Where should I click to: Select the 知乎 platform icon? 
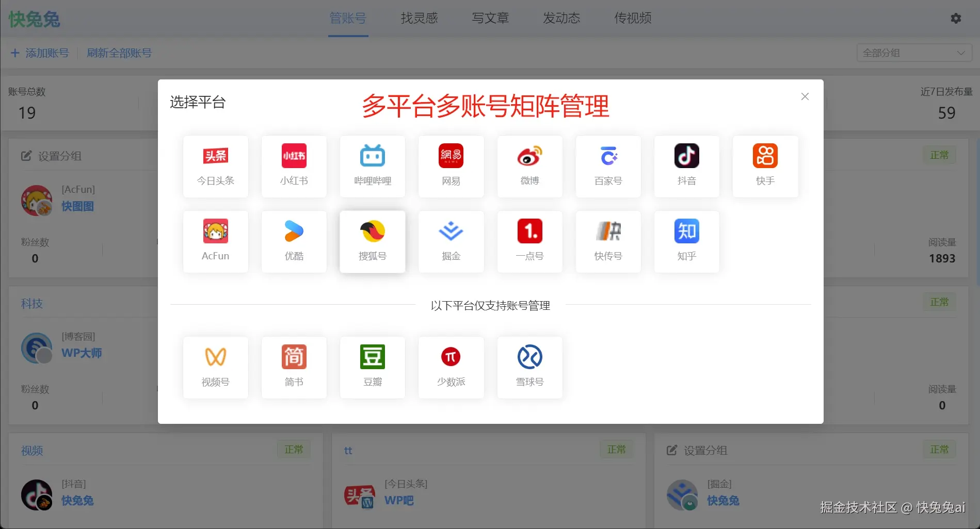click(686, 241)
